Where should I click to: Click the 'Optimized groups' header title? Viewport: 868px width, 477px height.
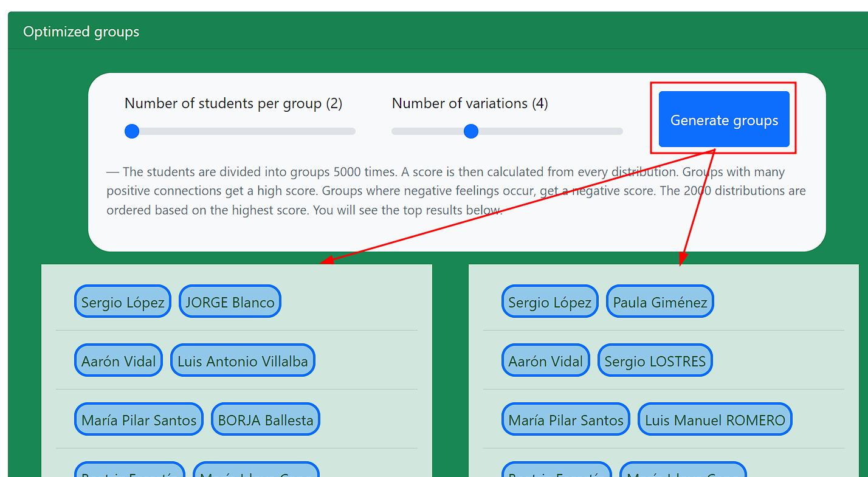(81, 31)
